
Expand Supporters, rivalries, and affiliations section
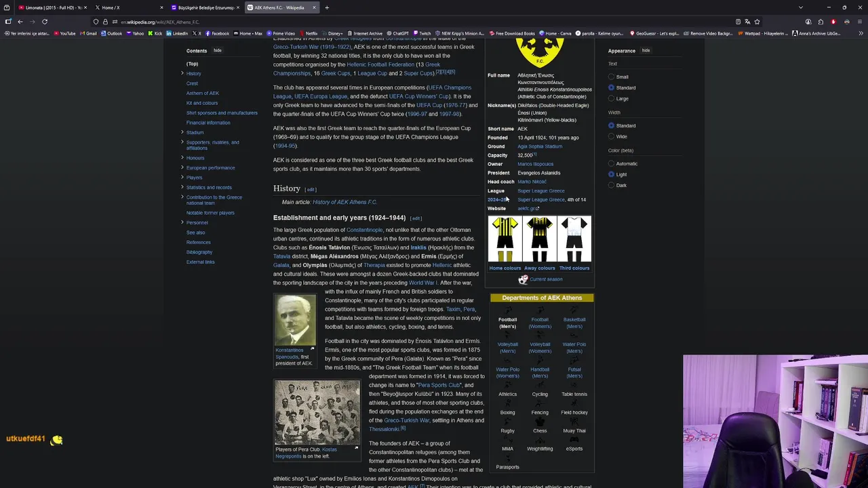tap(182, 142)
